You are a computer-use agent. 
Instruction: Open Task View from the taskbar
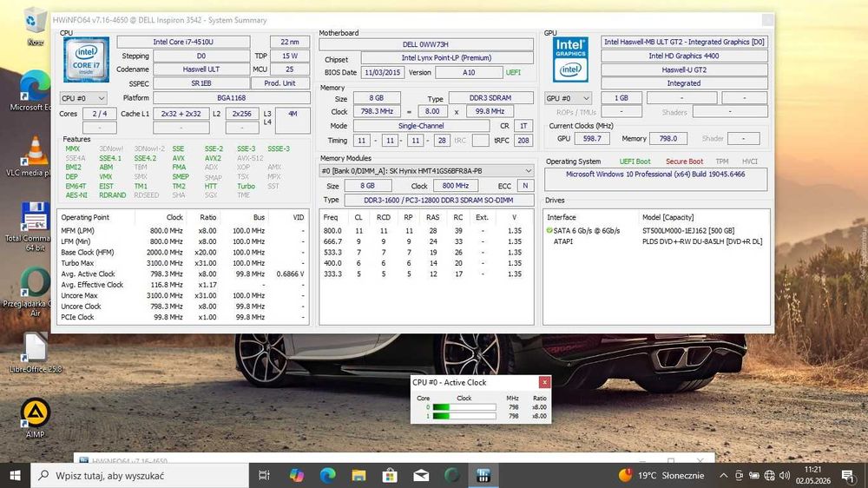click(264, 475)
